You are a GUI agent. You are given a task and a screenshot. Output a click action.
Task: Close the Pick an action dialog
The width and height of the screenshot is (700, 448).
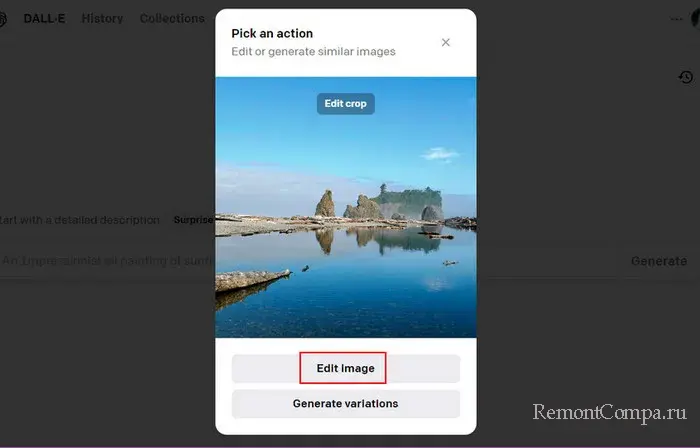[x=446, y=42]
